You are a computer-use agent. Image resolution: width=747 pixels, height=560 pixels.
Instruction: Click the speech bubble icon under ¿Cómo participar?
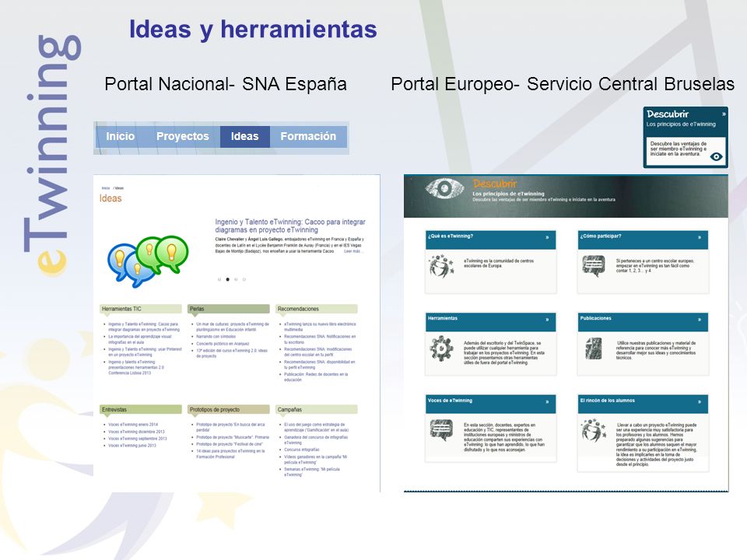click(x=594, y=266)
